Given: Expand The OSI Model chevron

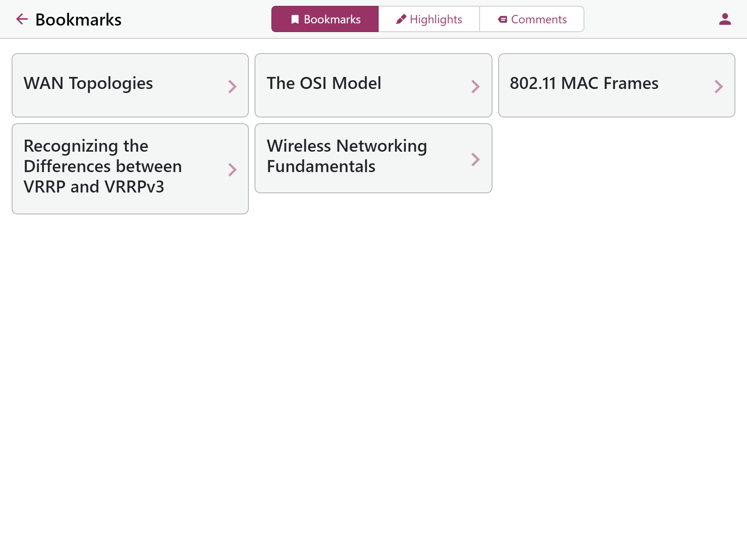Looking at the screenshot, I should pyautogui.click(x=475, y=87).
